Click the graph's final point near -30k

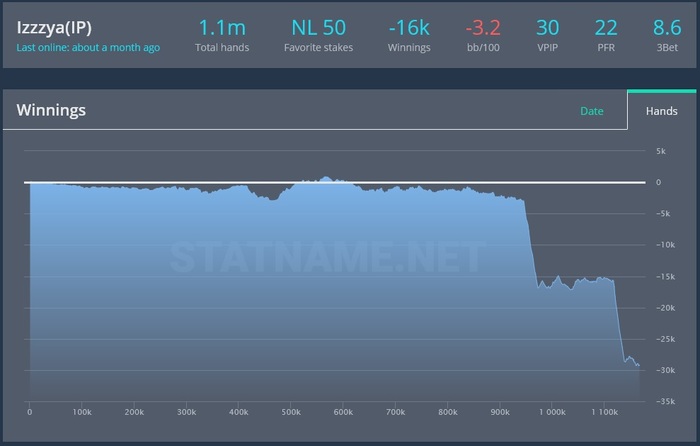click(x=639, y=366)
